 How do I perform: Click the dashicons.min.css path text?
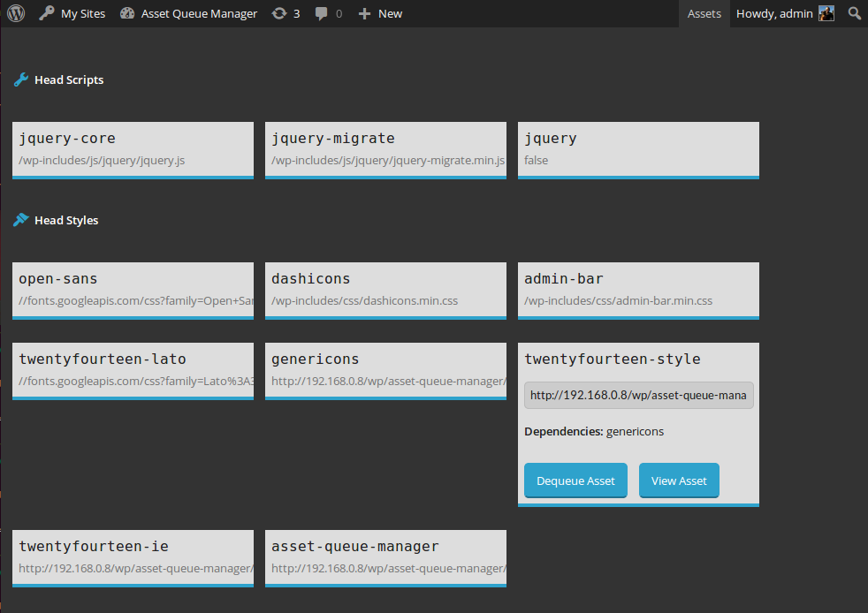tap(365, 301)
